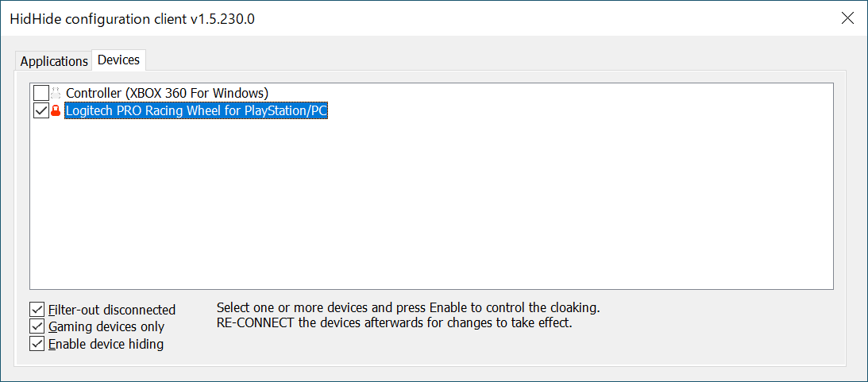Select the Devices tab
This screenshot has height=382, width=868.
pos(118,60)
